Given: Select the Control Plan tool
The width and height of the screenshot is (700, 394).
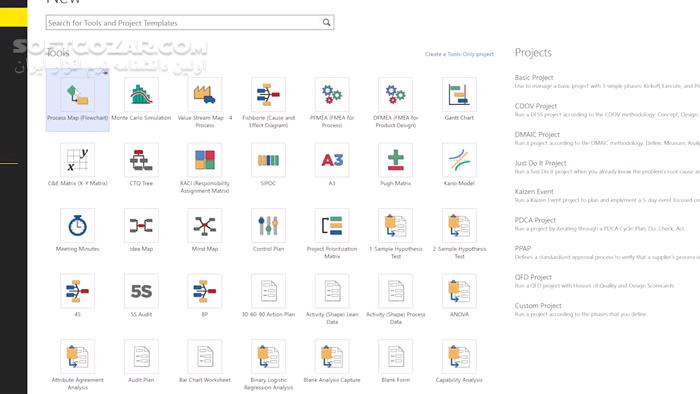Looking at the screenshot, I should [x=268, y=226].
